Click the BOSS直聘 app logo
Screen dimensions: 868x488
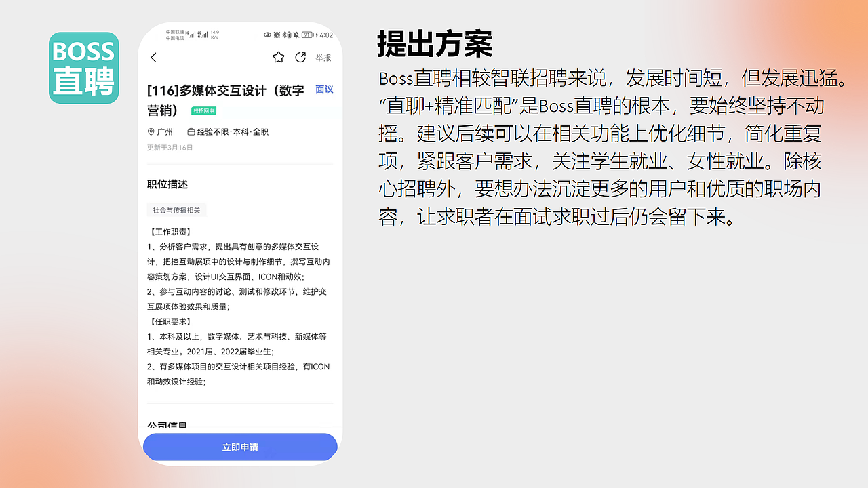point(84,68)
